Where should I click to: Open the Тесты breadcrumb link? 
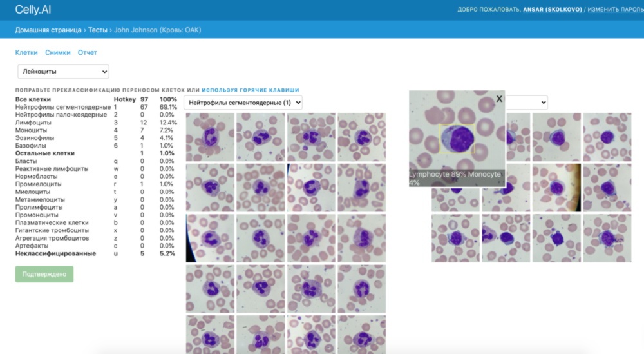coord(97,30)
